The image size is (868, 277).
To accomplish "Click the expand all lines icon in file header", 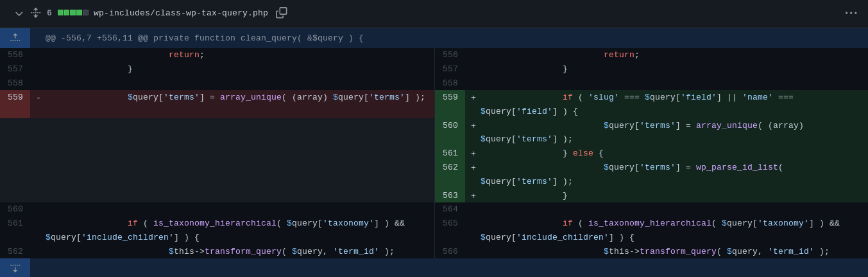I will pyautogui.click(x=36, y=13).
